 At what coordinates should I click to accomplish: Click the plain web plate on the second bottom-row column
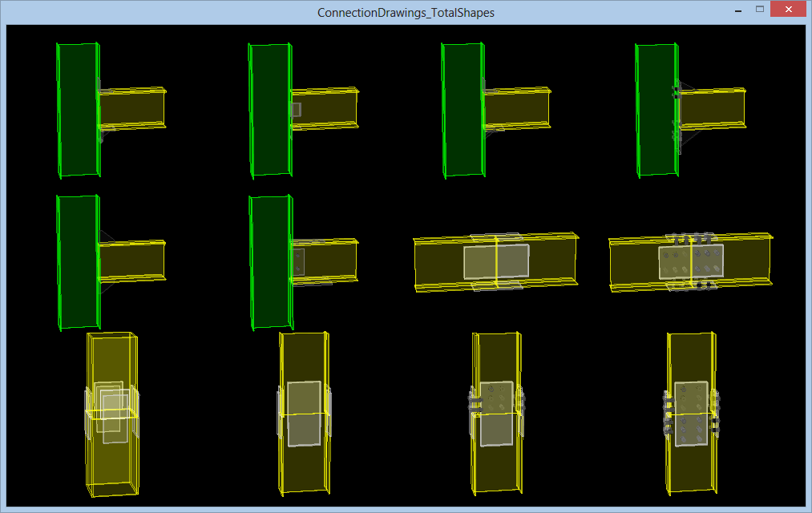[x=304, y=413]
